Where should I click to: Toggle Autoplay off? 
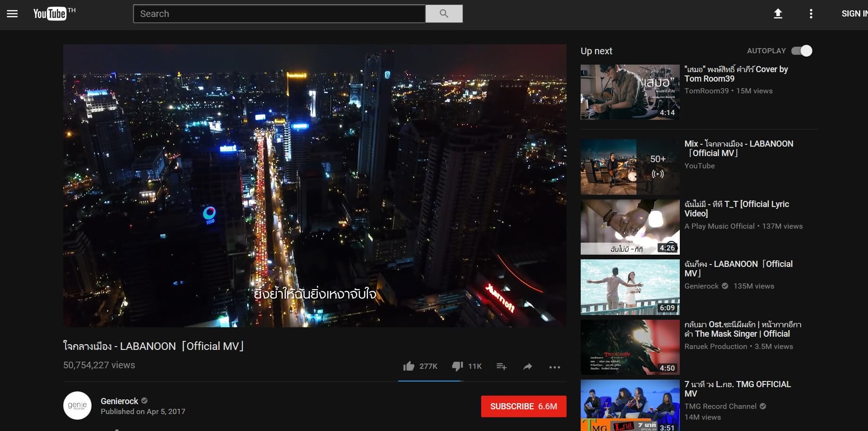(x=802, y=50)
